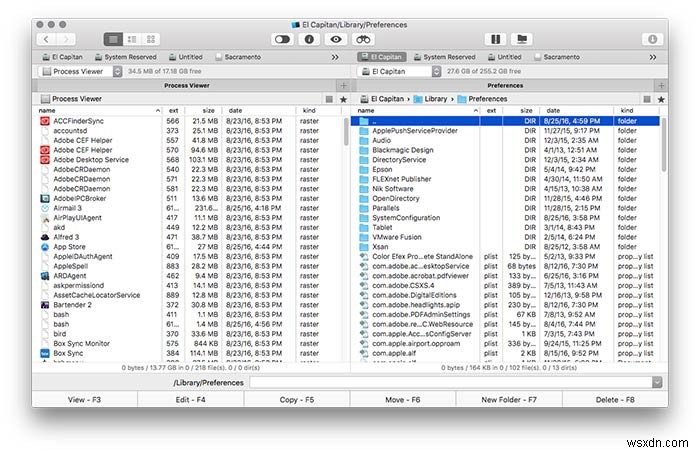Sort left pane by size column
Viewport: 700px width, 453px height.
tap(204, 110)
